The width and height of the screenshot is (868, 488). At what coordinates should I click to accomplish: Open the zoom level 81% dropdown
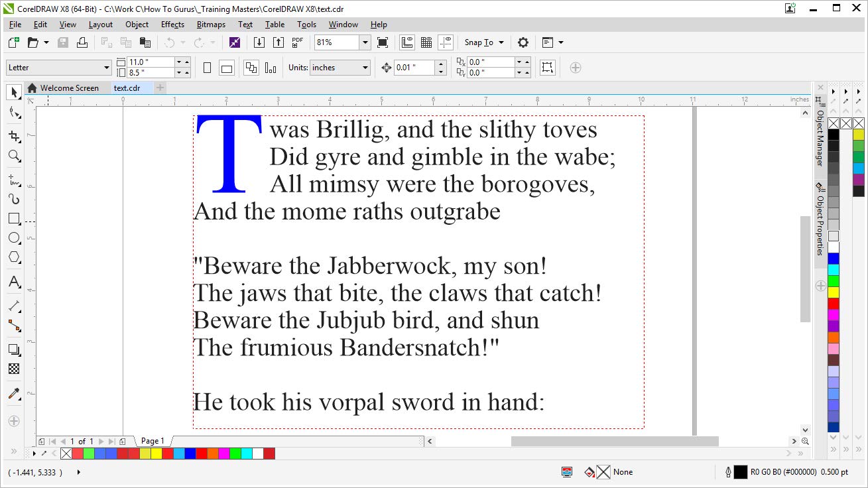tap(365, 42)
